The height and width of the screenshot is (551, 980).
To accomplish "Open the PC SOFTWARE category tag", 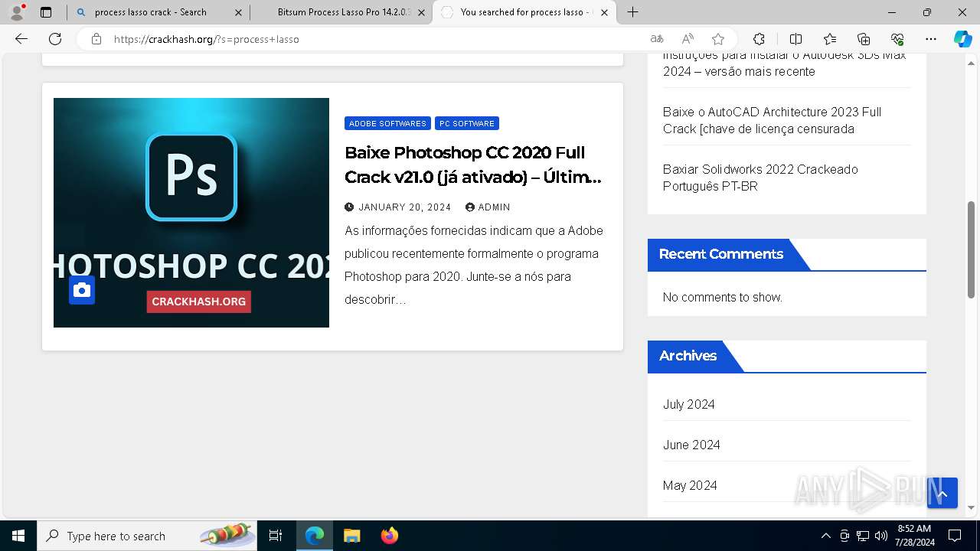I will pos(467,123).
